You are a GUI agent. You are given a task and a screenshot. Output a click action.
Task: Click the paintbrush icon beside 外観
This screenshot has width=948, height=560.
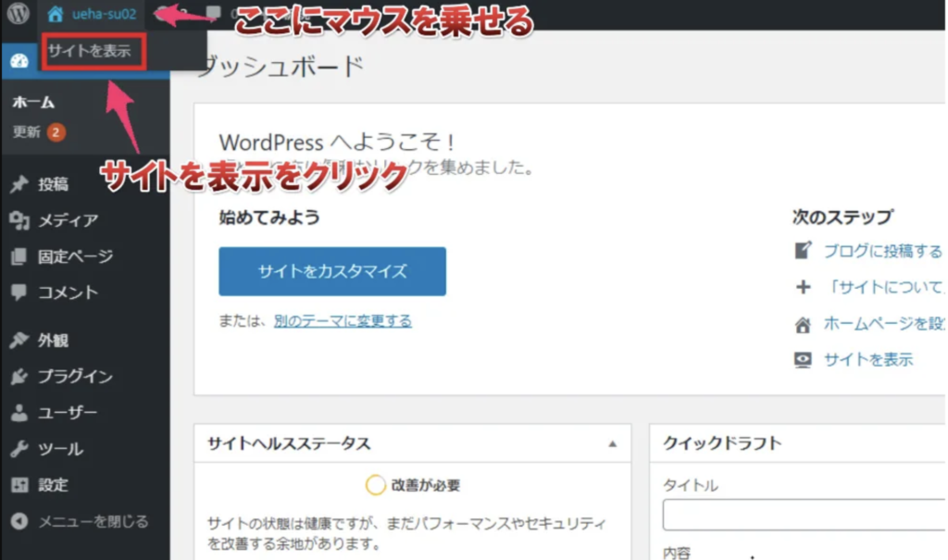pos(19,341)
